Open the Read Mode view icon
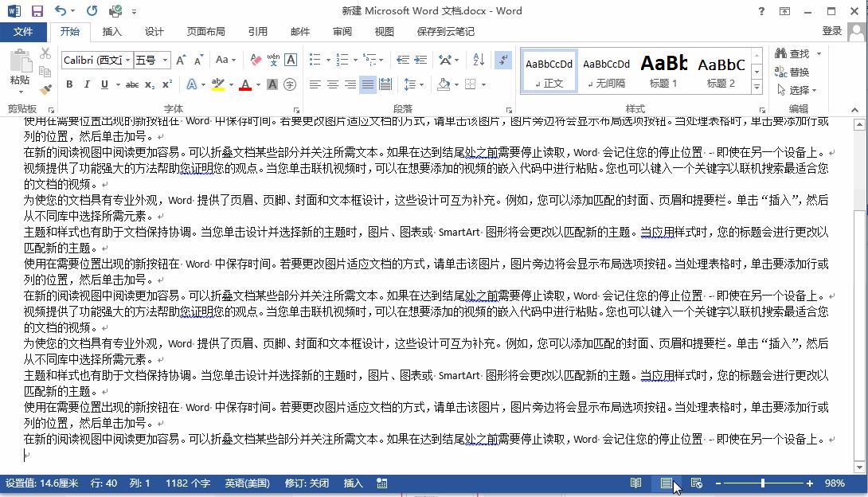Viewport: 868px width, 497px height. (x=635, y=483)
